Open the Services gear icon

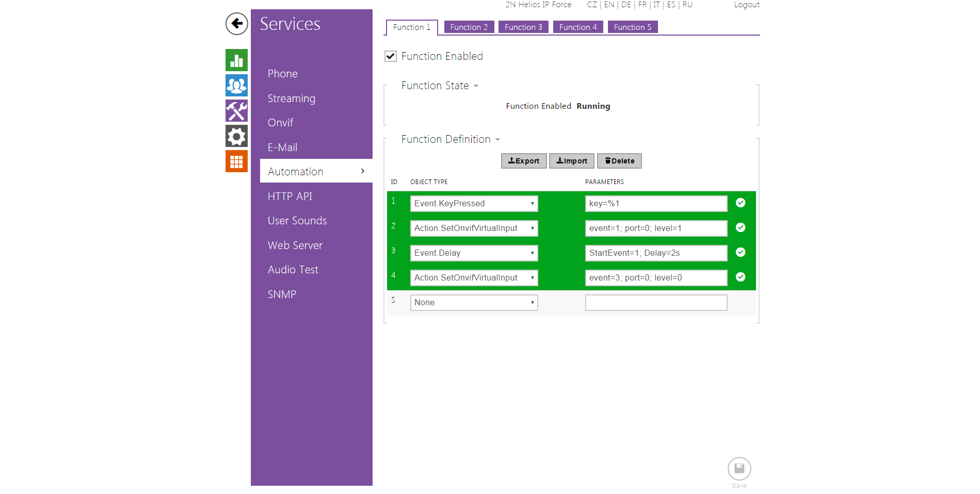click(x=236, y=136)
